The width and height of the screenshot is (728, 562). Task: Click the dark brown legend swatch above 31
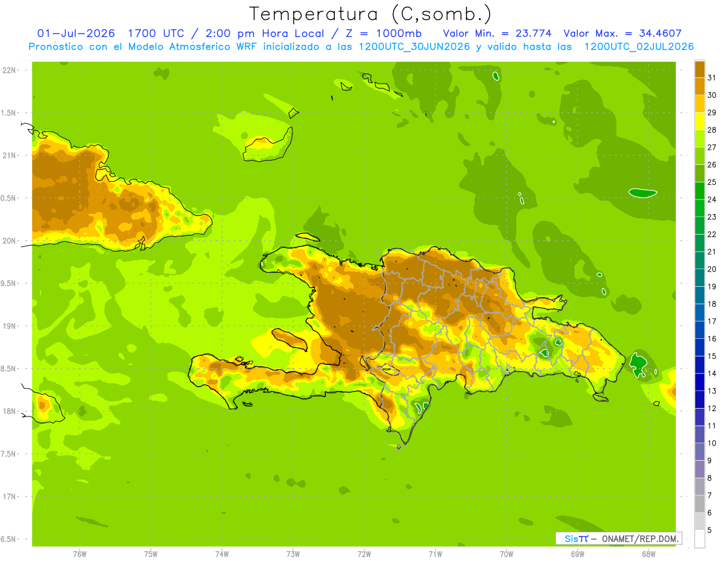tap(699, 69)
